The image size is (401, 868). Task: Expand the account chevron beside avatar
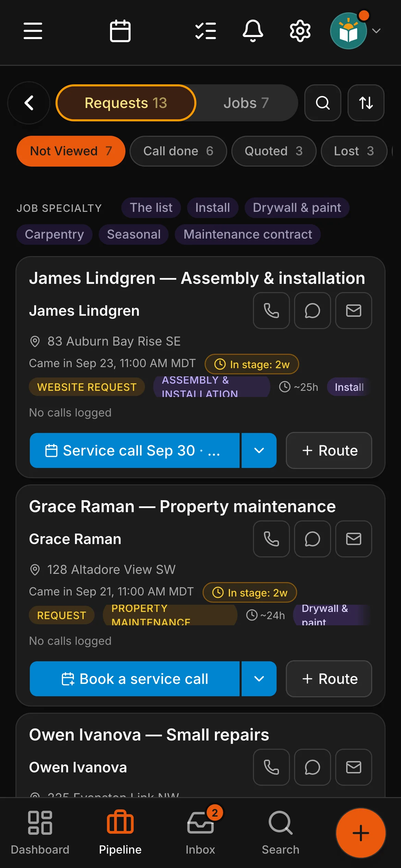click(x=376, y=31)
